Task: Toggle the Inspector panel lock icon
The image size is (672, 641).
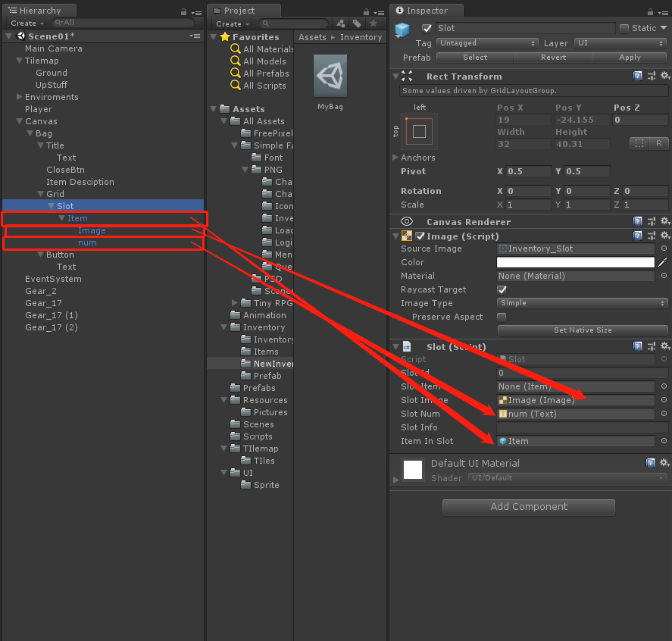Action: [x=650, y=12]
